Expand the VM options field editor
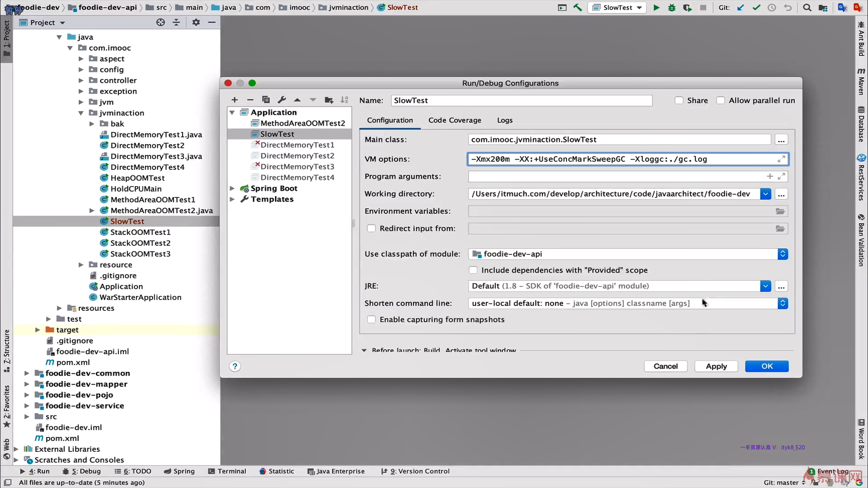 [781, 159]
